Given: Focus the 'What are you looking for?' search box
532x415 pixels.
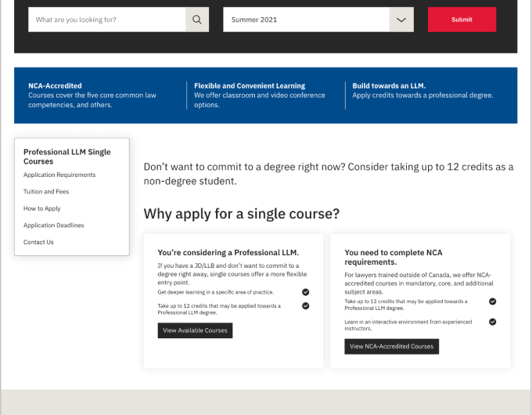Looking at the screenshot, I should [x=107, y=20].
